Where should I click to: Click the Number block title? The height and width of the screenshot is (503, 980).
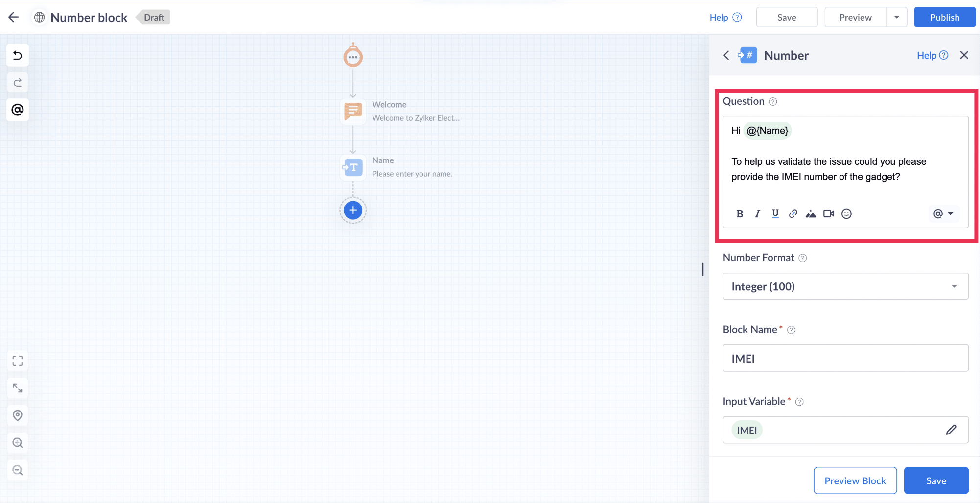pyautogui.click(x=89, y=18)
